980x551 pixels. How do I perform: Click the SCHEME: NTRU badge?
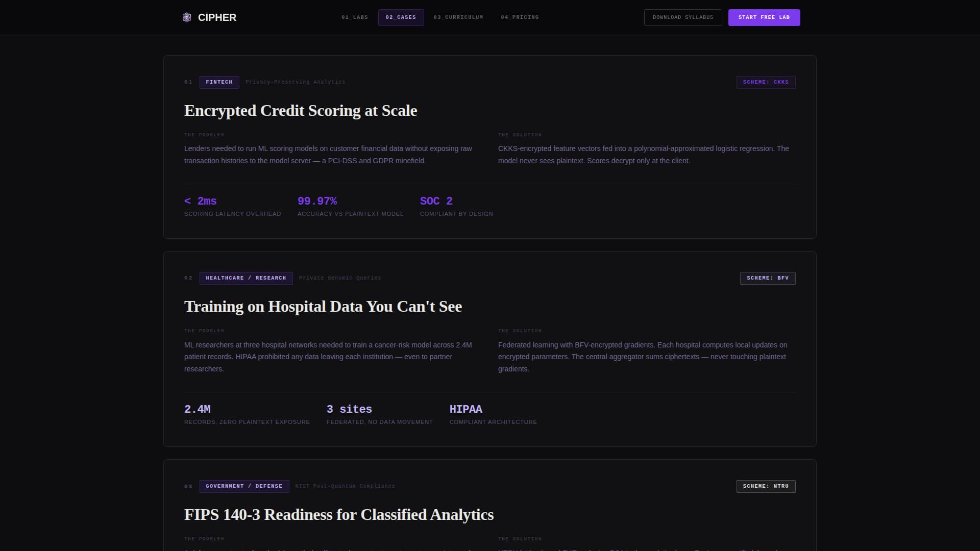tap(766, 486)
